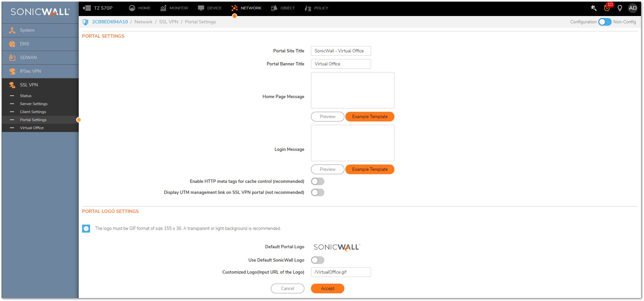Click Example Template under Home Page Message
Viewport: 644px width, 301px height.
tap(370, 117)
